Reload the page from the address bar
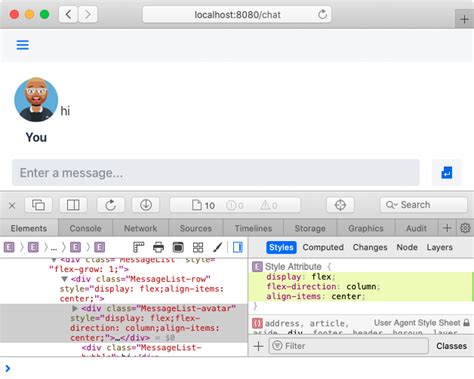The height and width of the screenshot is (379, 474). (x=322, y=14)
